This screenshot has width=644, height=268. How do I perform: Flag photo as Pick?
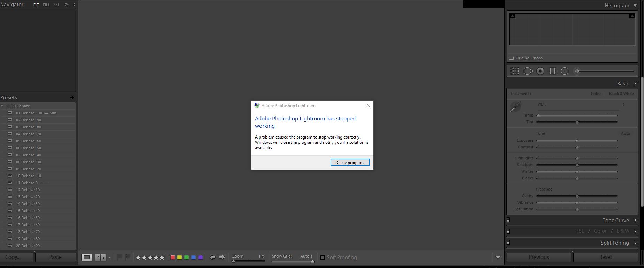pyautogui.click(x=119, y=257)
